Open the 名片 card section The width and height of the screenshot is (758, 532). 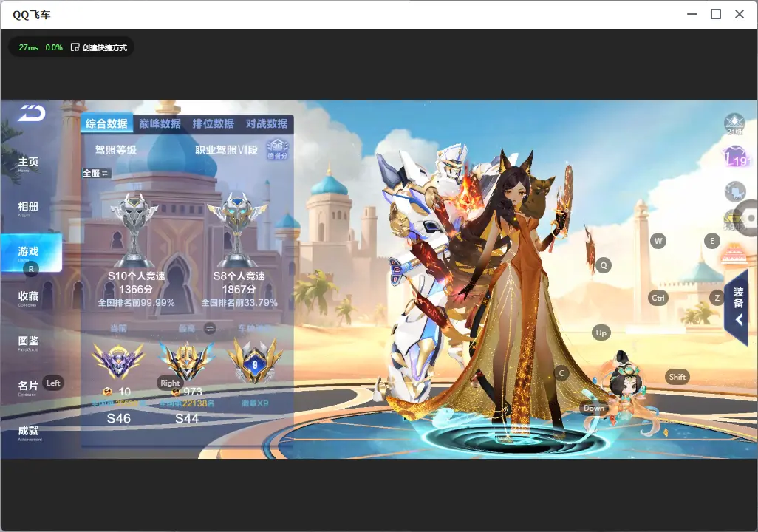click(28, 387)
